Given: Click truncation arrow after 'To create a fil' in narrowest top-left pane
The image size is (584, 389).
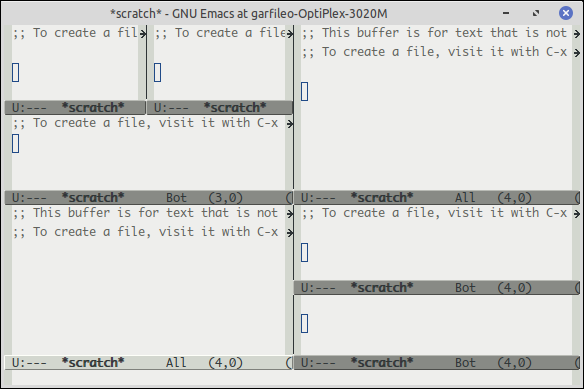Looking at the screenshot, I should 143,34.
